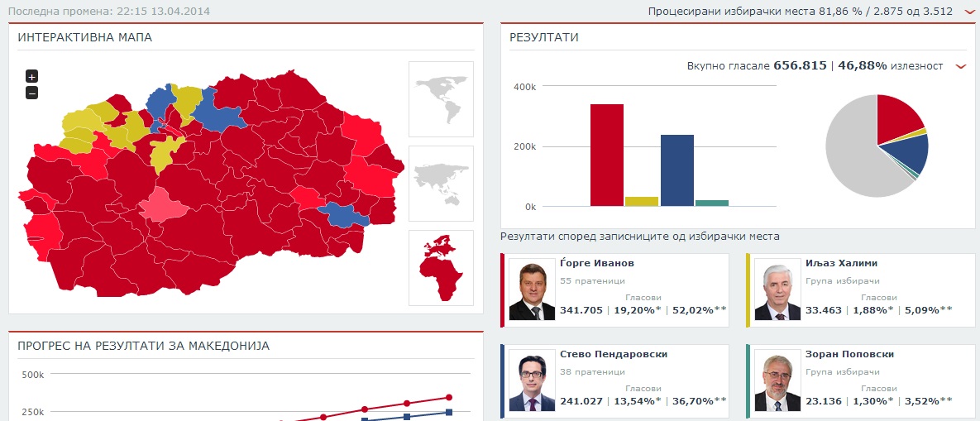
Task: Click last red data point on progress chart
Action: coord(449,398)
